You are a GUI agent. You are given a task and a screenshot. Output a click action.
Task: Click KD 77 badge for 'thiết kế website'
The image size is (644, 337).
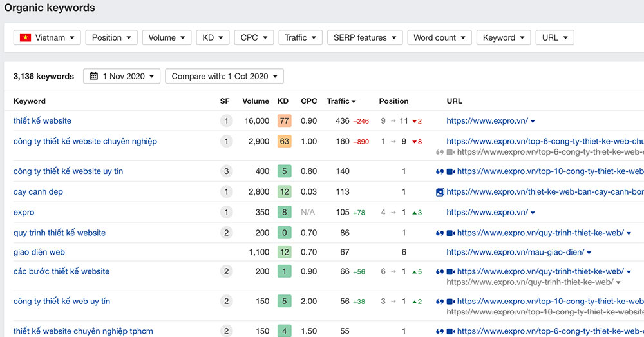tap(284, 121)
